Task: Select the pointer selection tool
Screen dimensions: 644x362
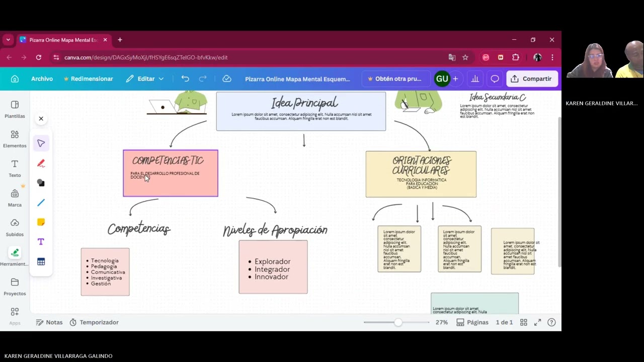Action: [41, 143]
